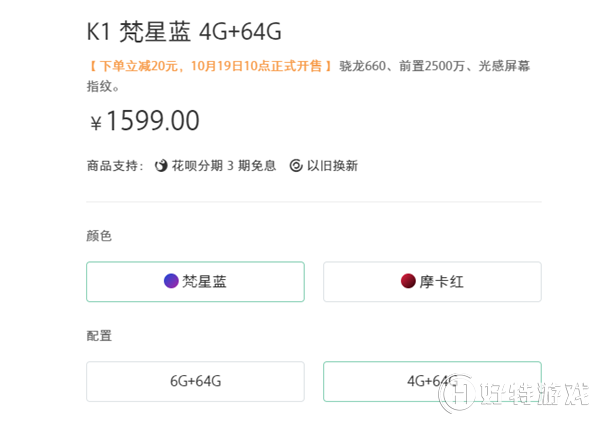Click the 配置 section label
This screenshot has height=425, width=600.
click(99, 336)
